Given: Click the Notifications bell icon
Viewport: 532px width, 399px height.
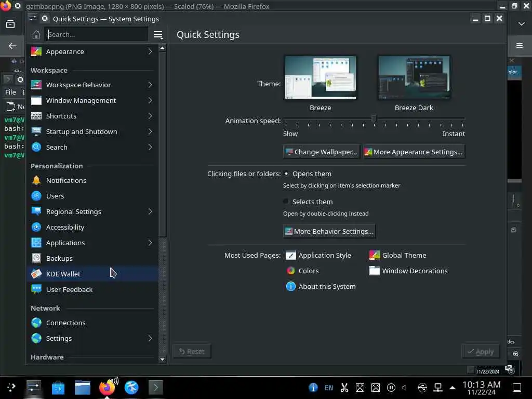Looking at the screenshot, I should coord(36,180).
